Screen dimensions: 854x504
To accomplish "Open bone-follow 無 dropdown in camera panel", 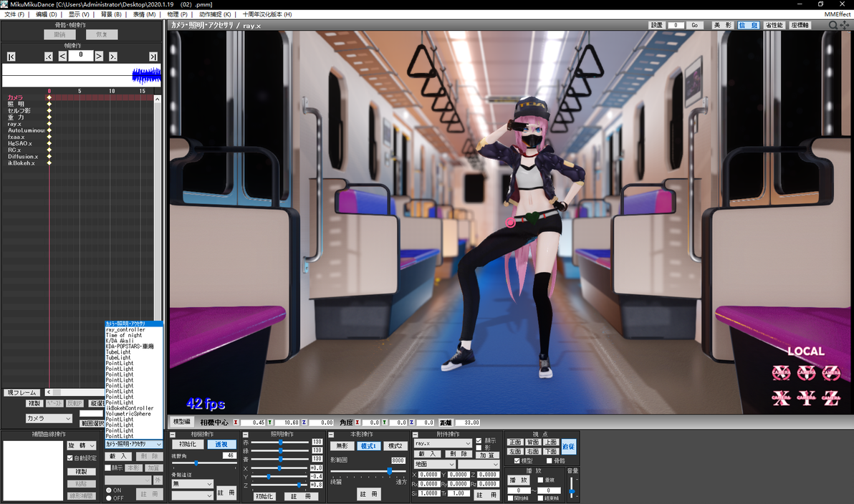I will coord(192,484).
